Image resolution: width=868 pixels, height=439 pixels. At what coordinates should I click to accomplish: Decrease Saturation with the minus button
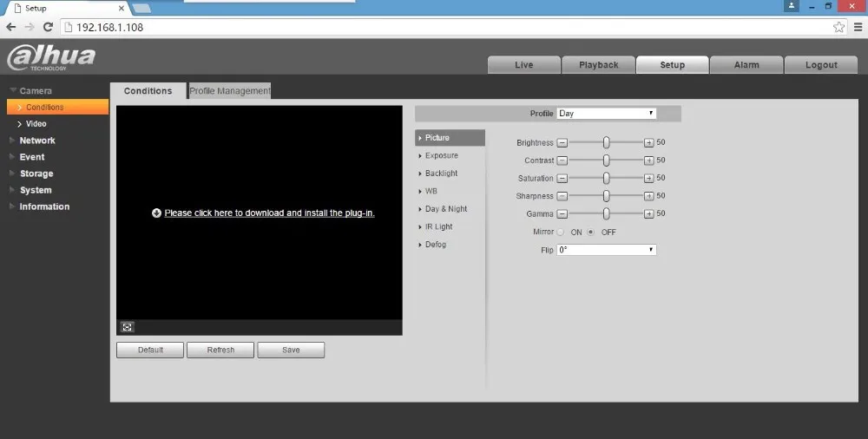point(562,178)
